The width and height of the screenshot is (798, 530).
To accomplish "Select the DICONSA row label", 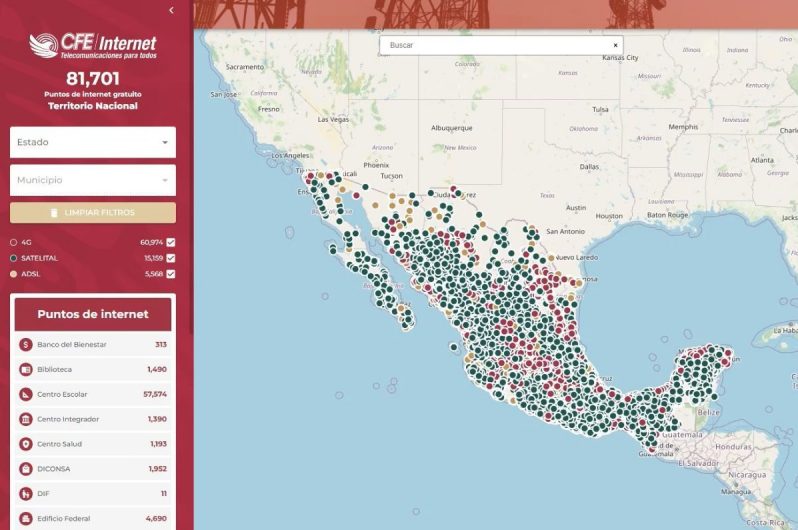I will tap(53, 469).
